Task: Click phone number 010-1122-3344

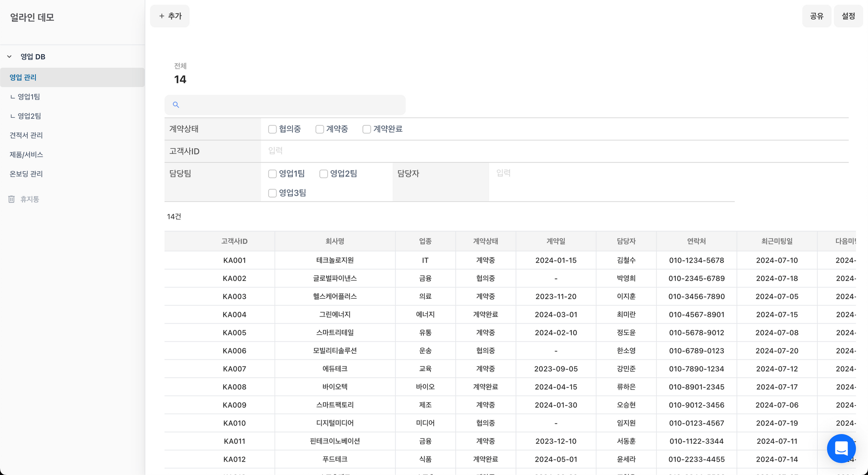Action: [696, 441]
